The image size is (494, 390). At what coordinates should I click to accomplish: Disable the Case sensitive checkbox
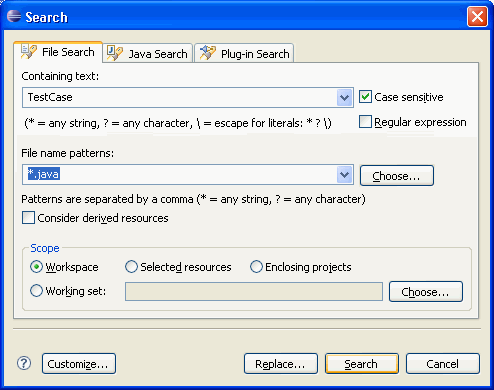365,97
